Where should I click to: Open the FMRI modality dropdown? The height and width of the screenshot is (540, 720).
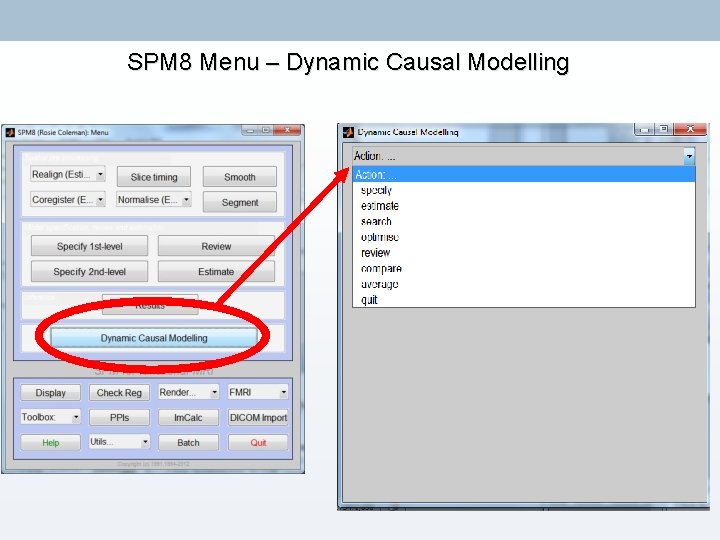[258, 392]
